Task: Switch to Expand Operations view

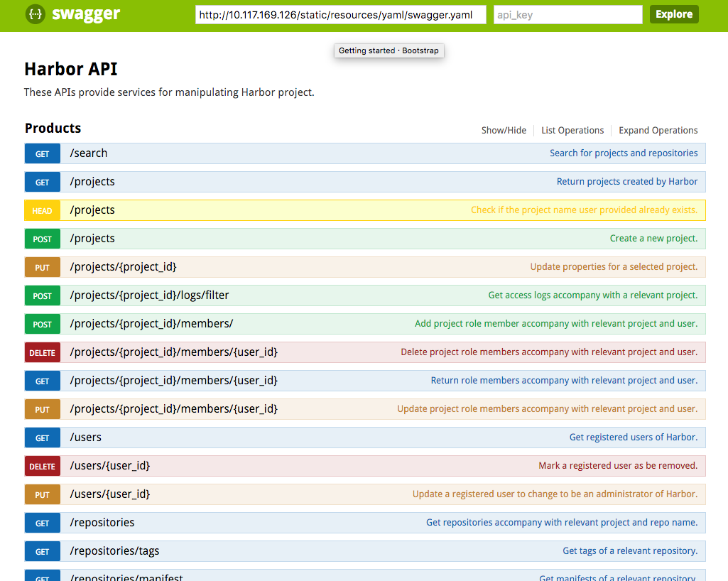Action: pos(658,130)
